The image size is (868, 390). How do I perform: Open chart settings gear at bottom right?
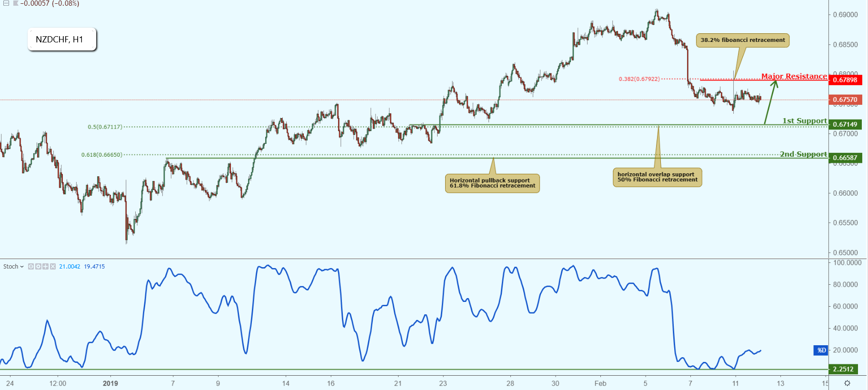point(847,383)
